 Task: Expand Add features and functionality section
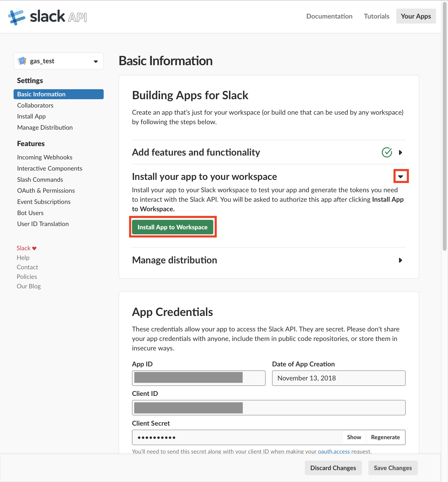point(400,152)
